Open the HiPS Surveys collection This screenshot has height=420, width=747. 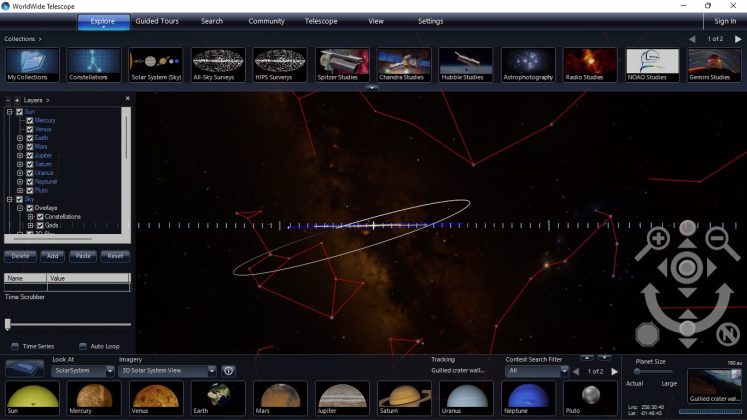point(280,65)
